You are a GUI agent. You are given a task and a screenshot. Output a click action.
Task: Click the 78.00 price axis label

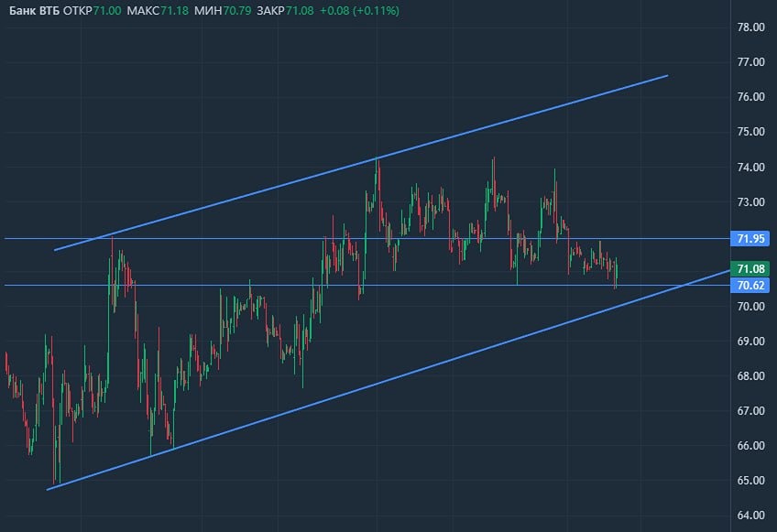click(x=750, y=27)
